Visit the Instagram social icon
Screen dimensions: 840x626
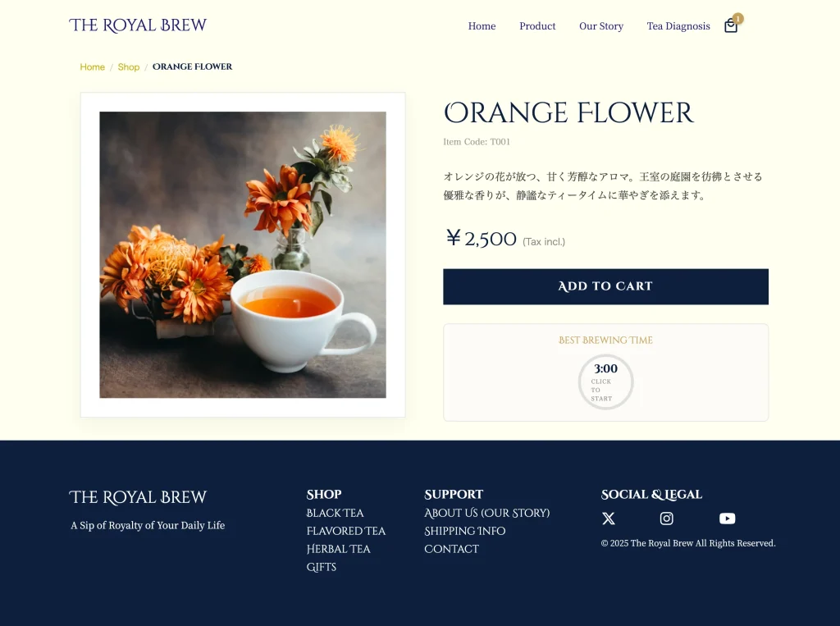[667, 519]
